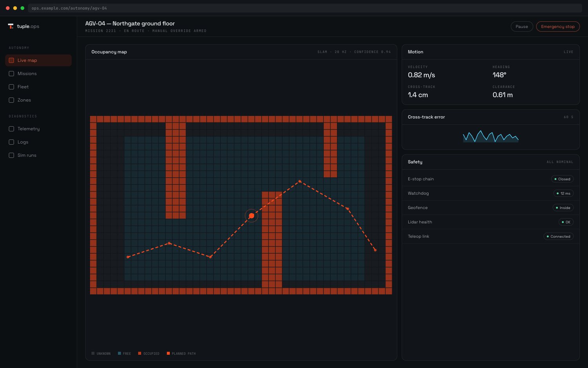Click the velocity value 0.82 m/s

(421, 75)
